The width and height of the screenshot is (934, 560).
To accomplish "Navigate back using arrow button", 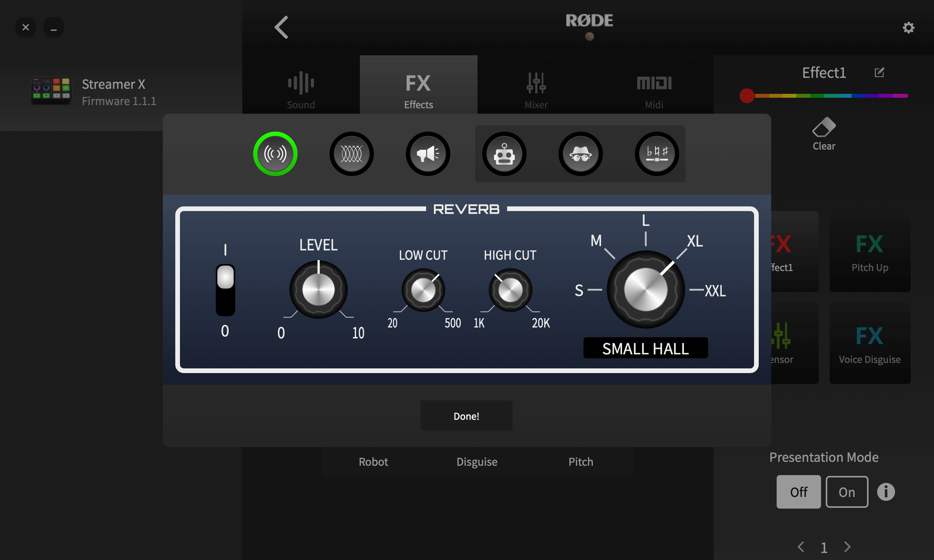I will (x=281, y=27).
